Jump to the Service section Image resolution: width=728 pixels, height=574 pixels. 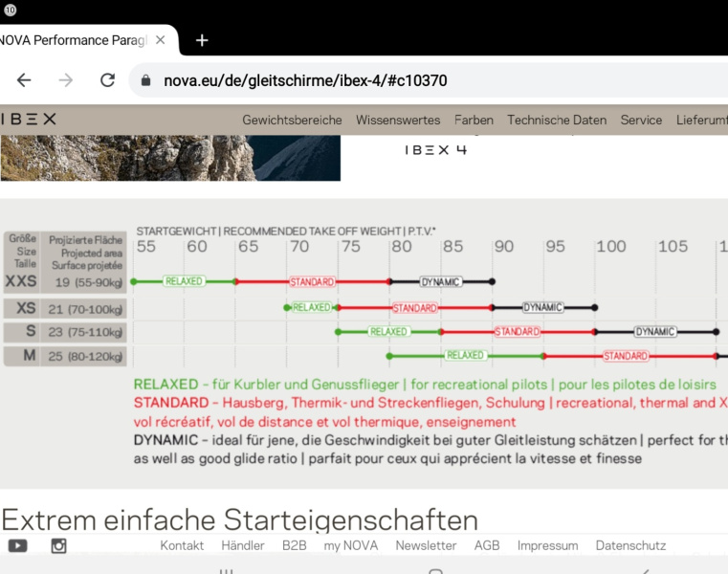point(641,120)
